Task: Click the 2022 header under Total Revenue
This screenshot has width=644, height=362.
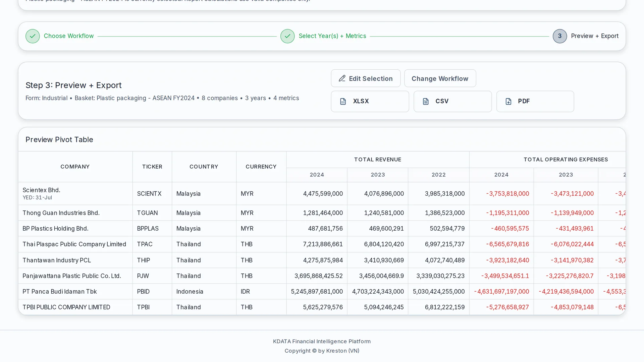Action: [x=439, y=175]
